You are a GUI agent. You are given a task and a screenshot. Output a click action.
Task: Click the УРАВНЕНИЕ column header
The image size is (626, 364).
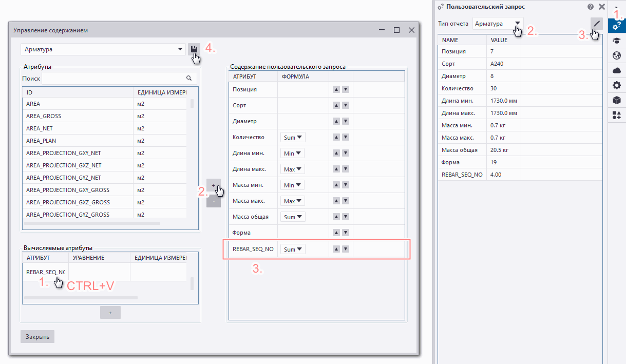point(99,257)
